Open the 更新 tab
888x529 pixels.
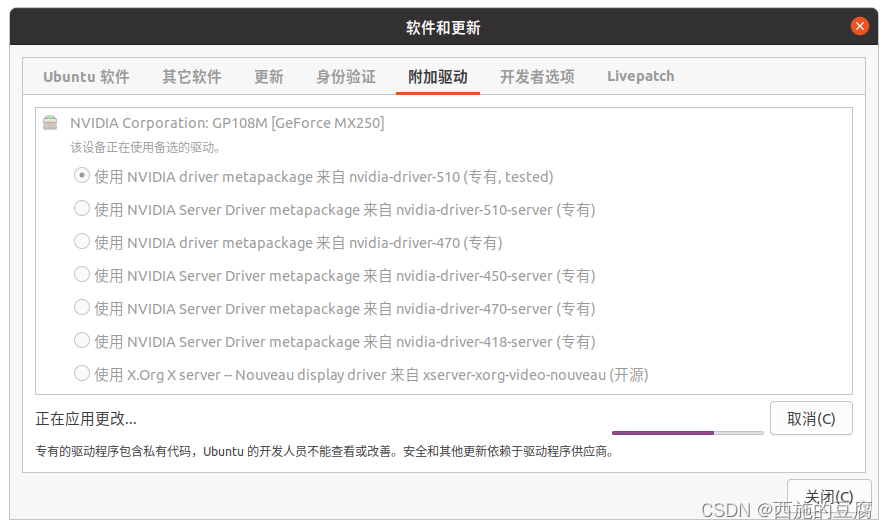268,76
